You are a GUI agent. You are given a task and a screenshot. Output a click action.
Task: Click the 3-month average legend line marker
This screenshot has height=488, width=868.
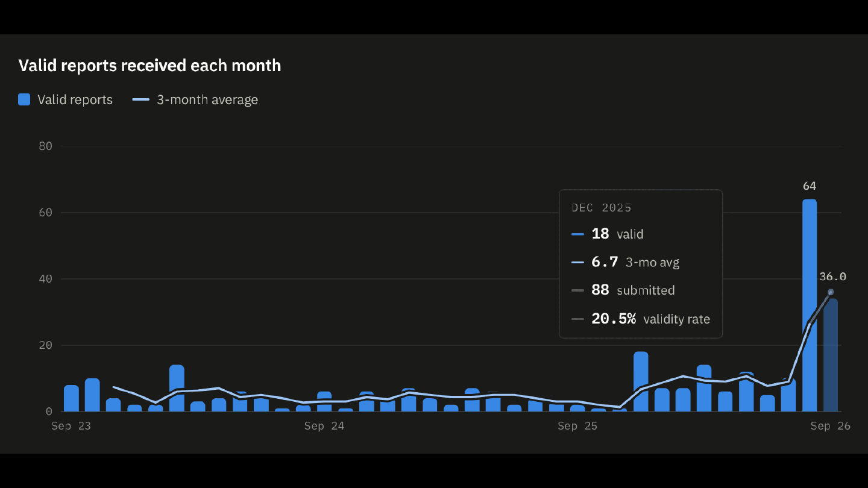pyautogui.click(x=140, y=100)
